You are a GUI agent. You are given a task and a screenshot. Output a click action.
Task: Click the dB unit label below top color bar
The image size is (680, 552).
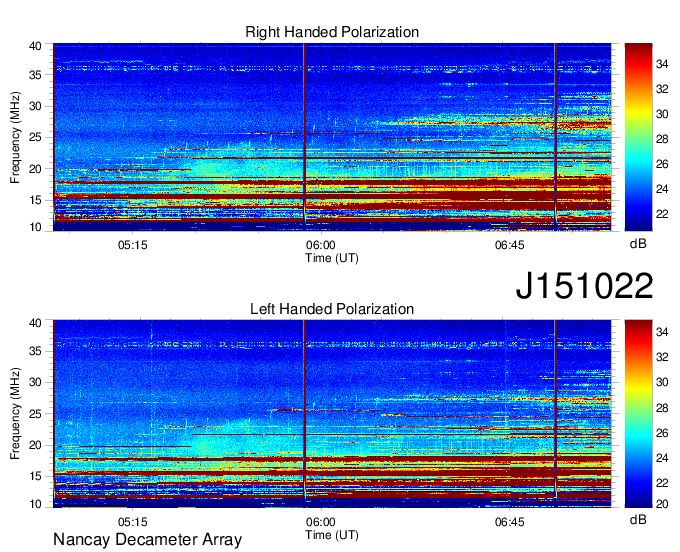click(x=638, y=244)
